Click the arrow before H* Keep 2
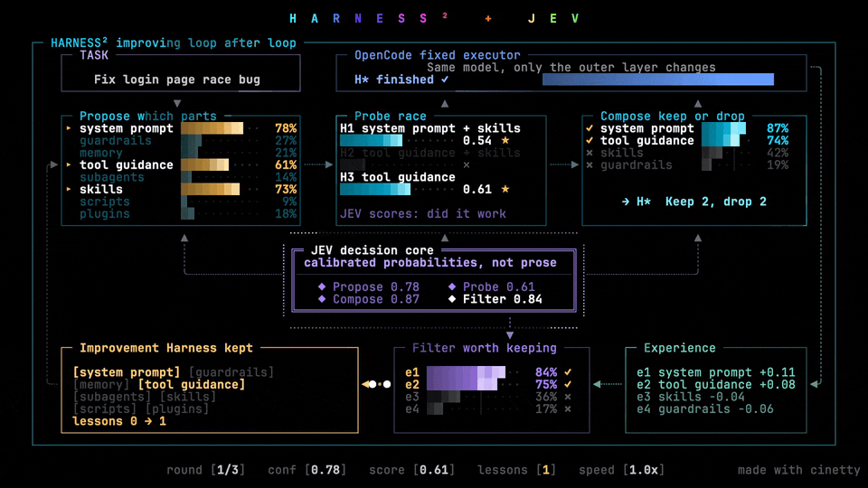 click(x=626, y=202)
